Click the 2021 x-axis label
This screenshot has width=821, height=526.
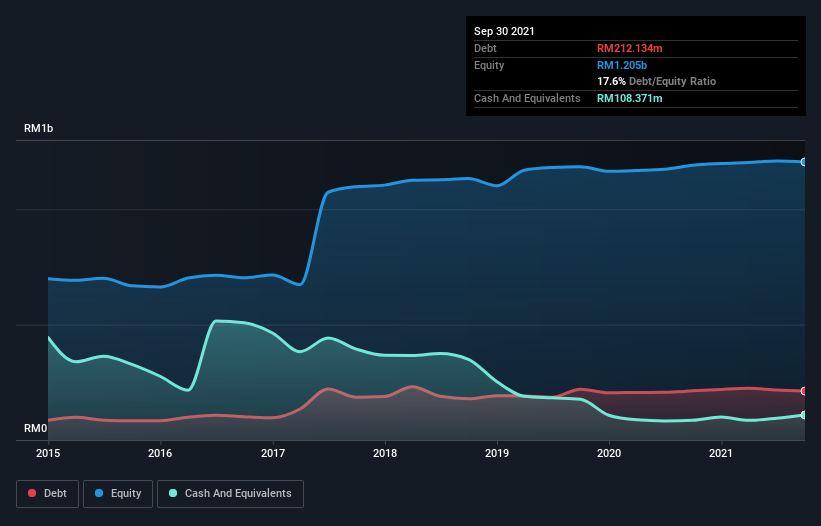(721, 453)
